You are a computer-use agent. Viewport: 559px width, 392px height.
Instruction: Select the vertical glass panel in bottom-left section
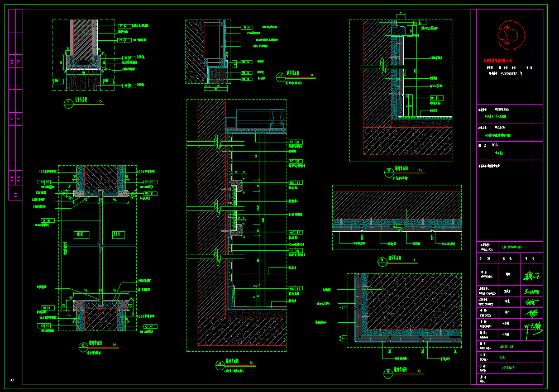point(101,246)
